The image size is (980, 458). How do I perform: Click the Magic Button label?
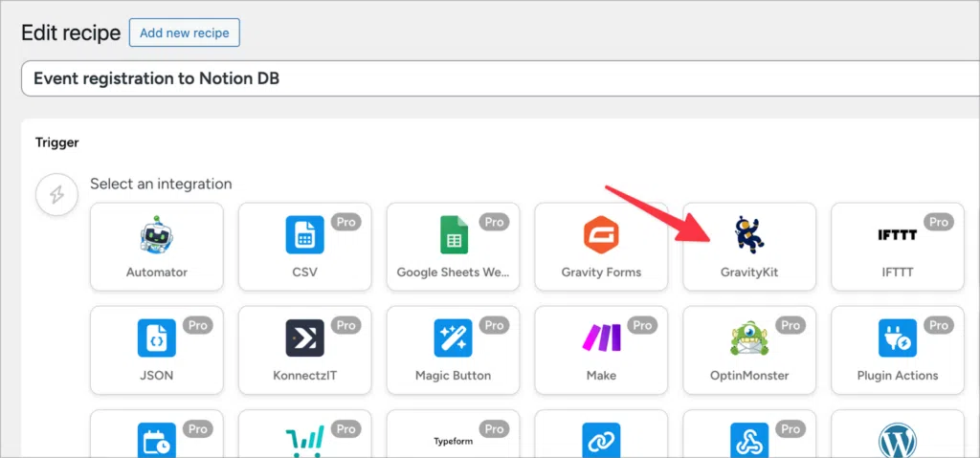pos(453,376)
